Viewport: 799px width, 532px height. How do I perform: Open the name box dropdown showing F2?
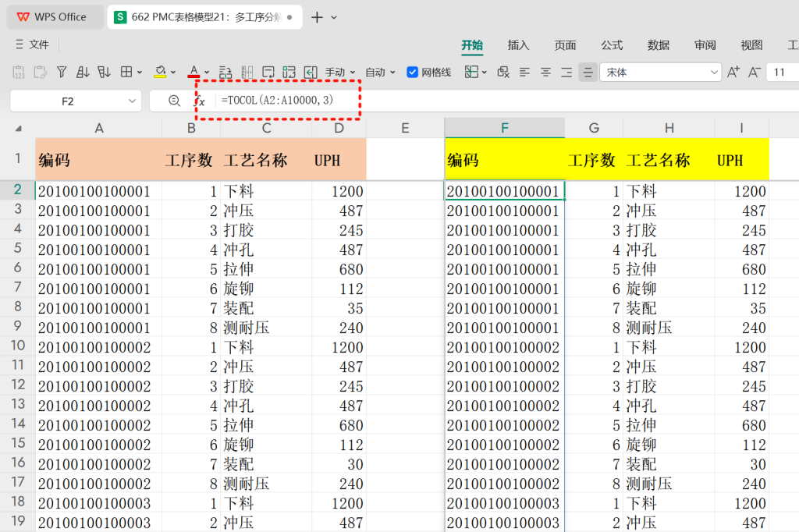[x=132, y=101]
